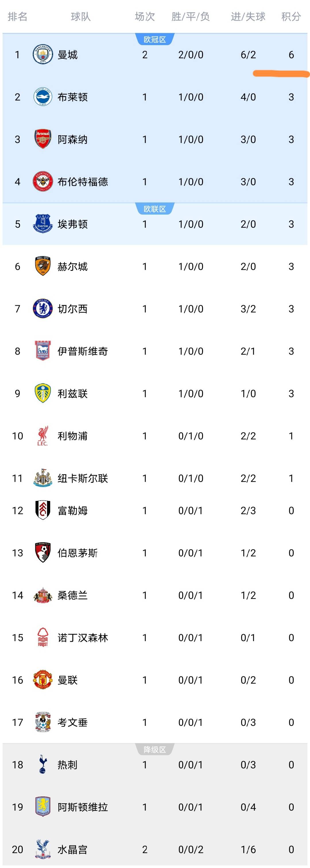The width and height of the screenshot is (310, 868).
Task: Tap the Crystal Palace eagle badge
Action: 43,849
